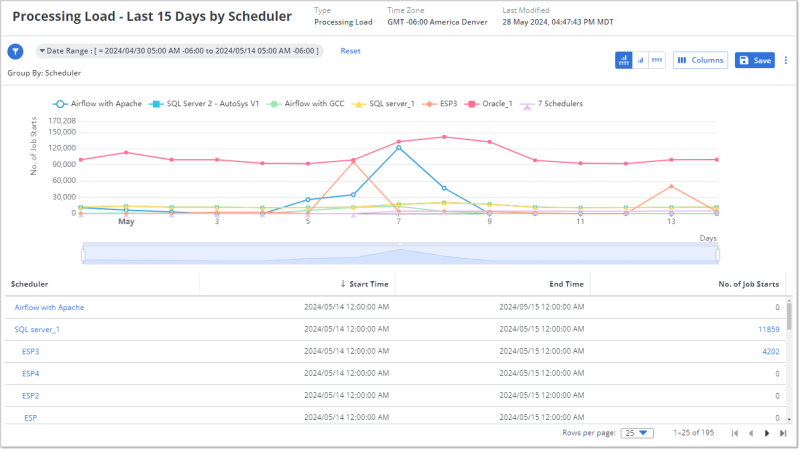Go to the previous page of results
This screenshot has height=450, width=800.
click(x=751, y=433)
